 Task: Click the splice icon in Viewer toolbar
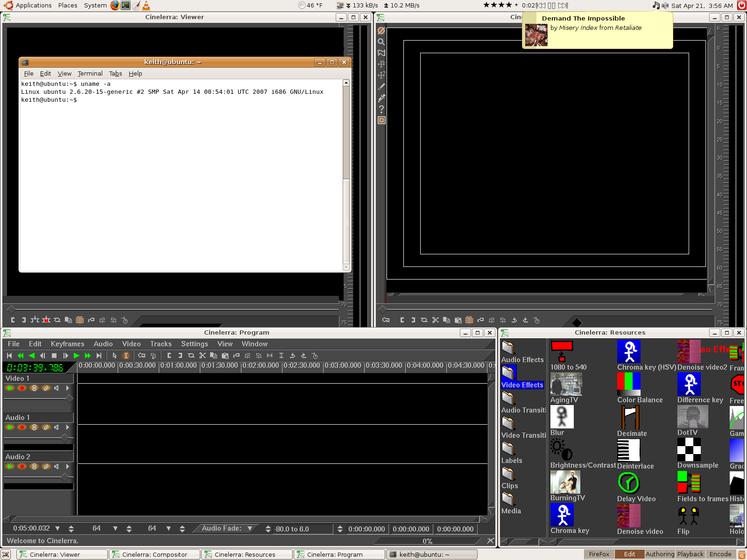click(x=35, y=320)
